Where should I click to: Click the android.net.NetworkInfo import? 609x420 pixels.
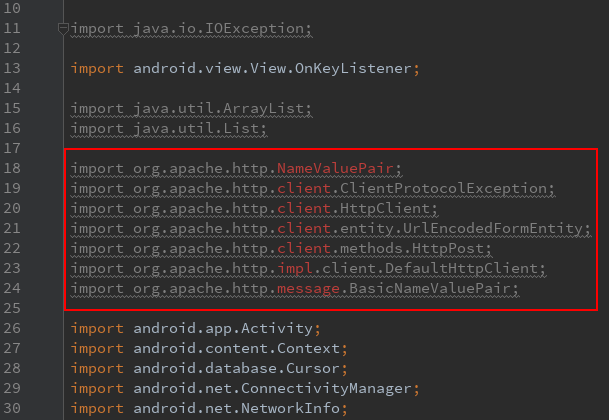[209, 409]
